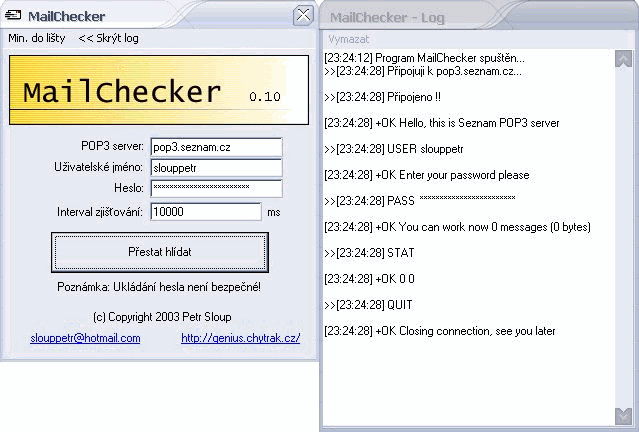Open the http://genius.chytrak.cz/ link
This screenshot has height=432, width=639.
(x=240, y=338)
